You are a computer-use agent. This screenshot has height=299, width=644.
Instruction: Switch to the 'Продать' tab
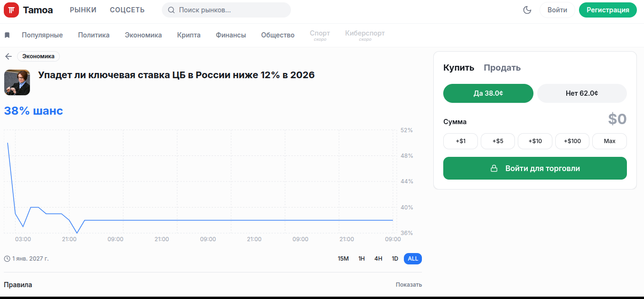point(502,67)
